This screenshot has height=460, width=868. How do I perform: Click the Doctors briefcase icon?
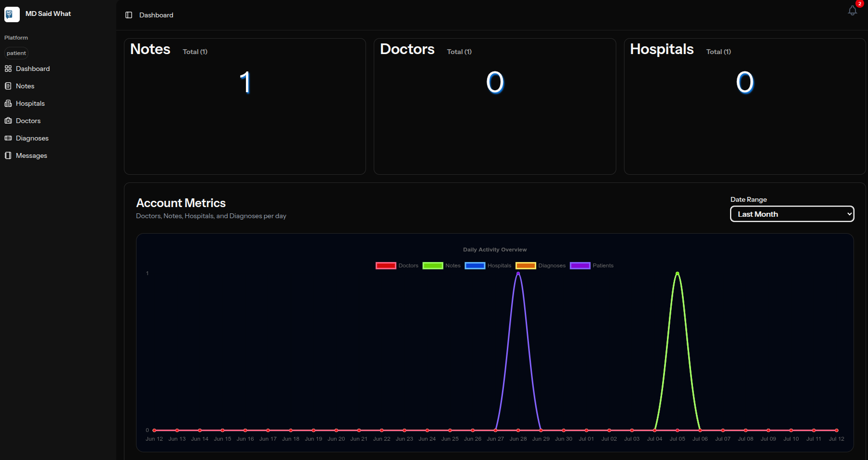point(8,121)
